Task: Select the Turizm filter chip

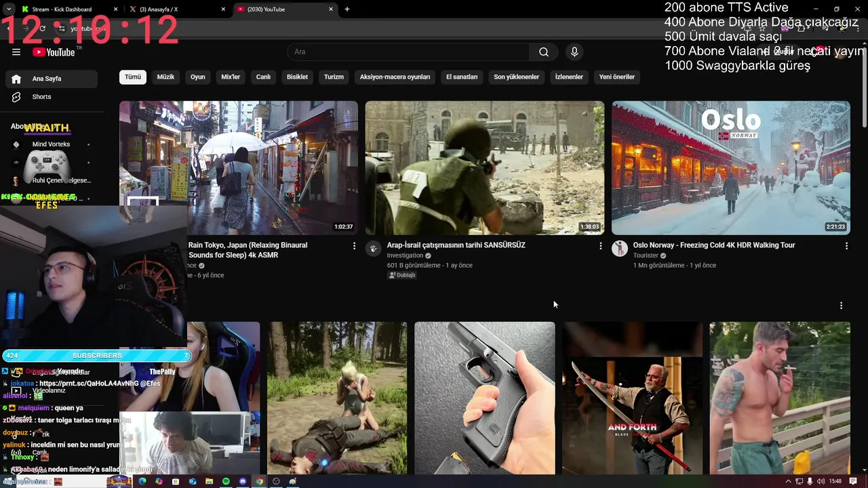Action: click(x=334, y=77)
